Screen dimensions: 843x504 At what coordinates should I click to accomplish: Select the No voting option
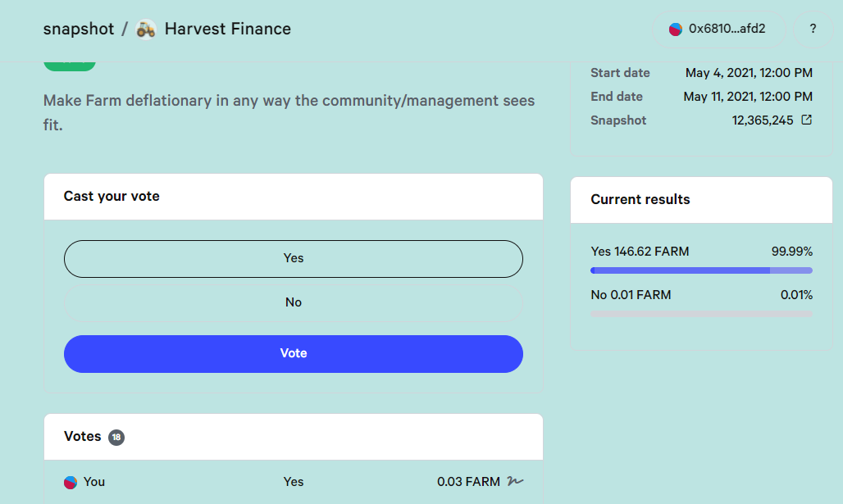pos(294,302)
